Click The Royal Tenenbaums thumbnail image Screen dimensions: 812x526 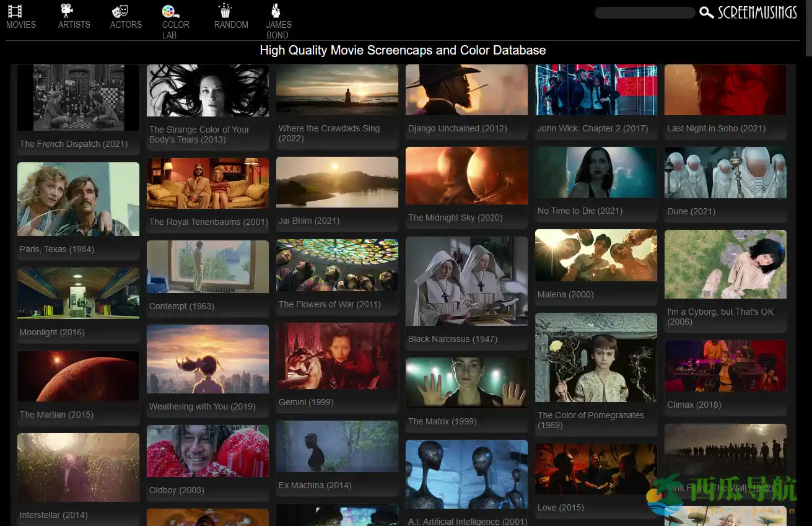(x=207, y=183)
